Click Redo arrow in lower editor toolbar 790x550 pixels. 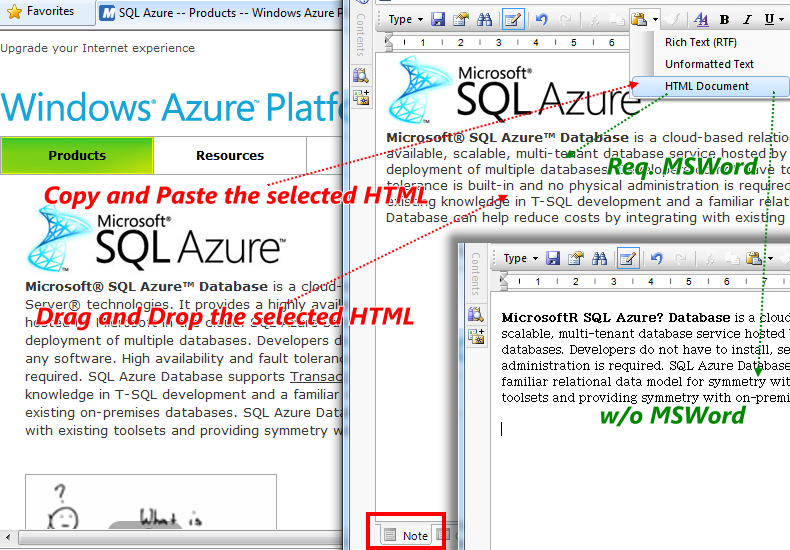pyautogui.click(x=680, y=258)
